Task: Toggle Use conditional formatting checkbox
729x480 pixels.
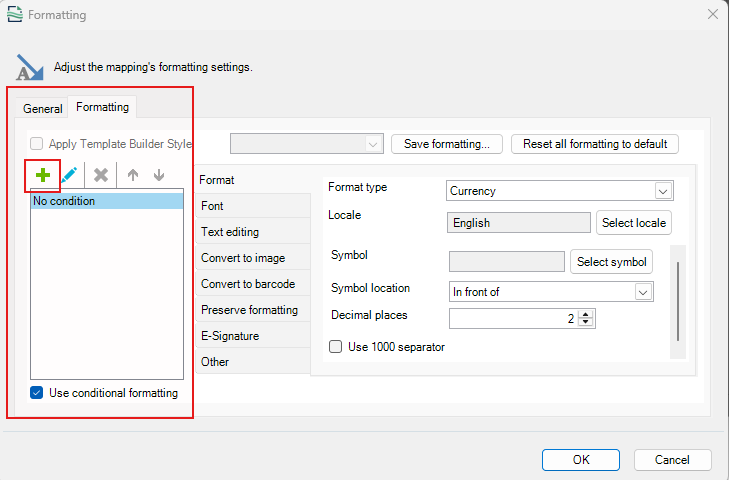Action: click(x=37, y=393)
